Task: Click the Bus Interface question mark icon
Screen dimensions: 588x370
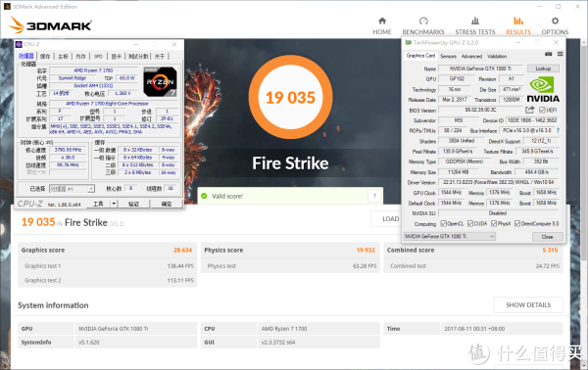Action: click(558, 131)
